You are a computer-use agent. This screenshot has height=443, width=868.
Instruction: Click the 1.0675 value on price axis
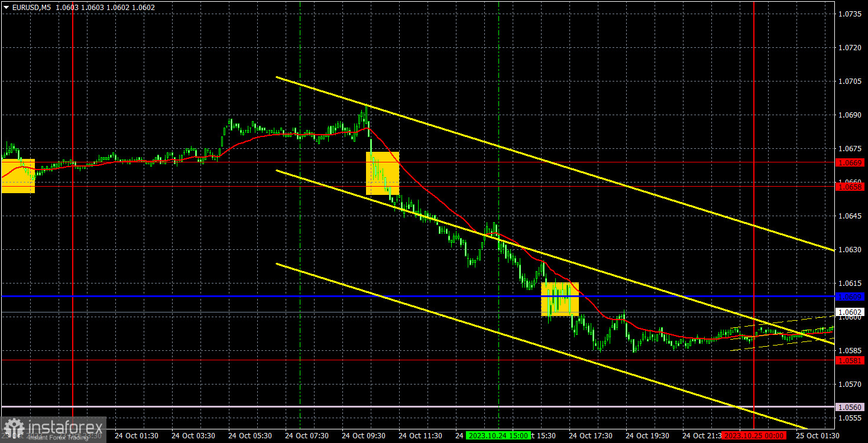point(850,148)
